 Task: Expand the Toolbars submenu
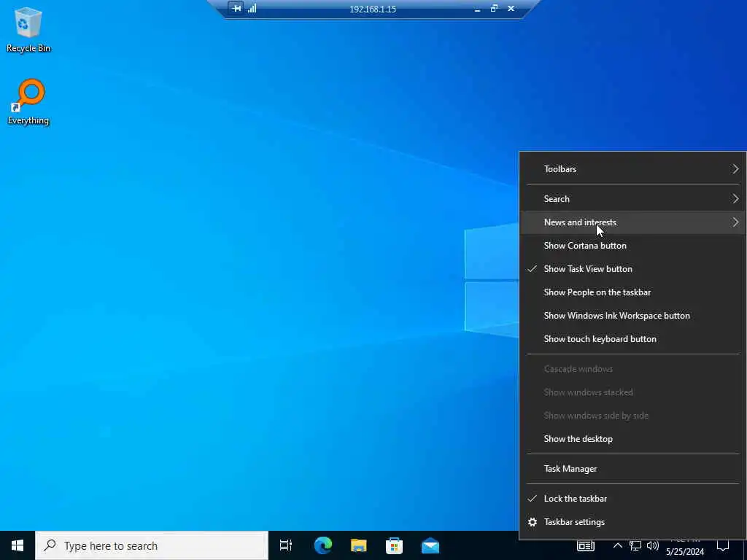coord(632,169)
